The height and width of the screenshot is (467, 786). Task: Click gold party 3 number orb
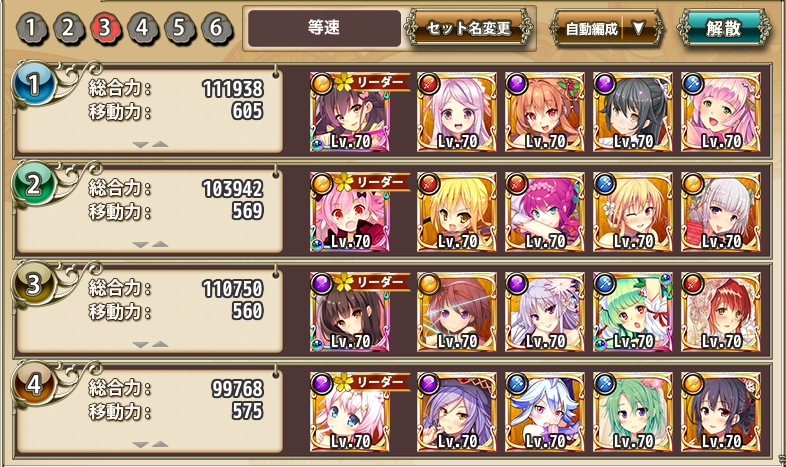coord(34,284)
